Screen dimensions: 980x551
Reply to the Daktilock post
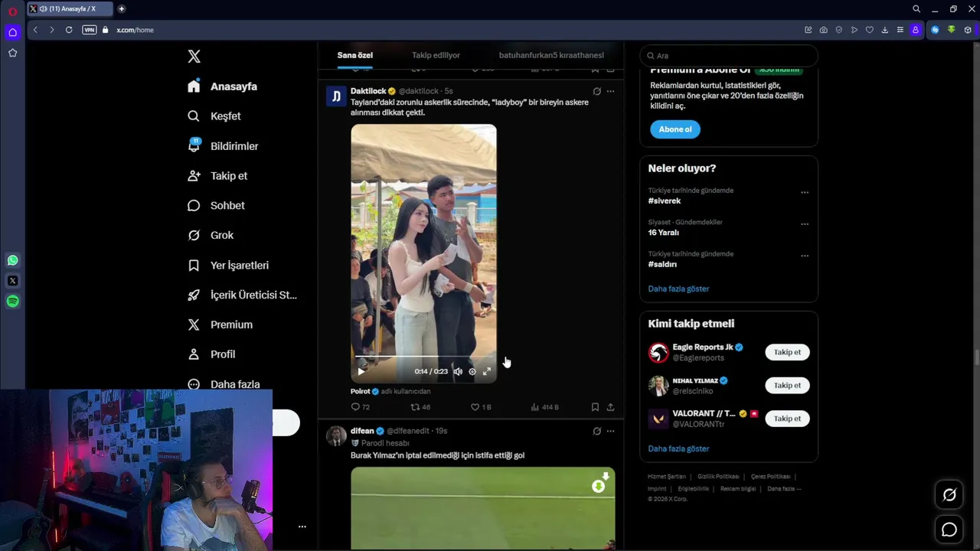360,407
